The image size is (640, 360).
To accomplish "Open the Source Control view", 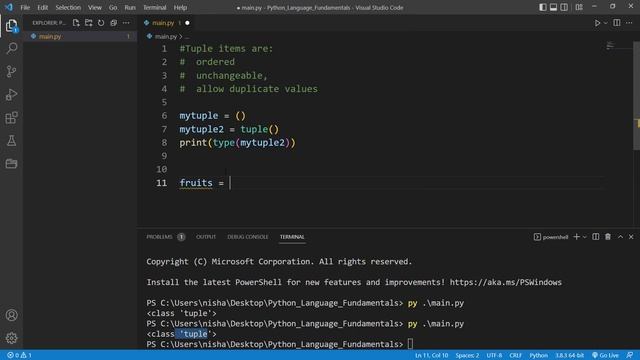I will click(11, 71).
